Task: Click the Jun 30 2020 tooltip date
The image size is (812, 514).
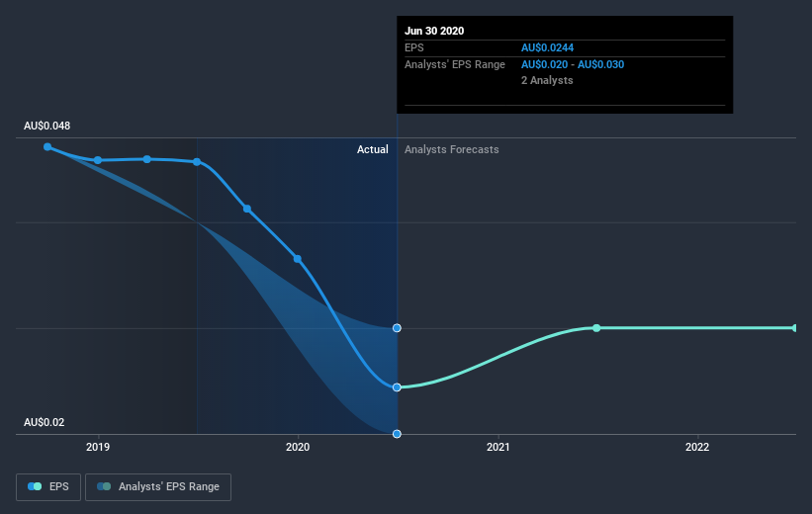Action: click(434, 31)
